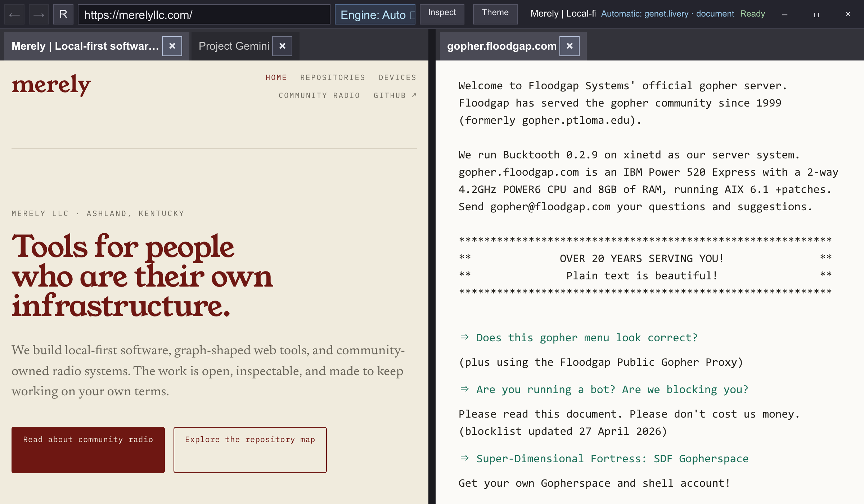
Task: Click '(blocklist updated 27 April 2026)' text
Action: click(x=563, y=431)
